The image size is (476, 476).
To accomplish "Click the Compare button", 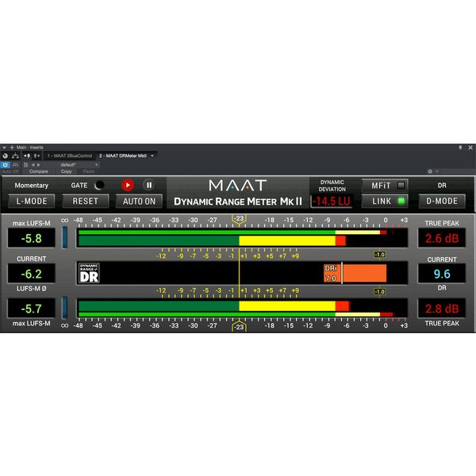I will [x=39, y=171].
